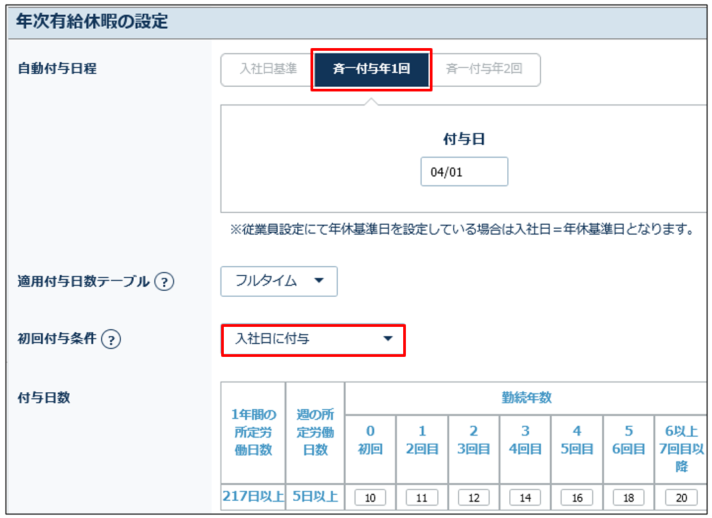This screenshot has width=712, height=518.
Task: Click the note starting ※従業員設定にて年休基準日
Action: (462, 229)
